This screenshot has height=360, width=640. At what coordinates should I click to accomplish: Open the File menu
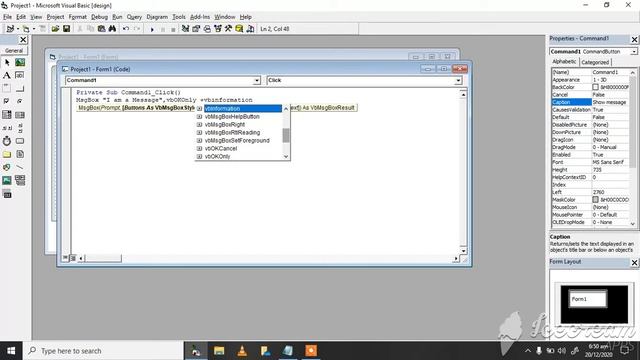tap(7, 17)
